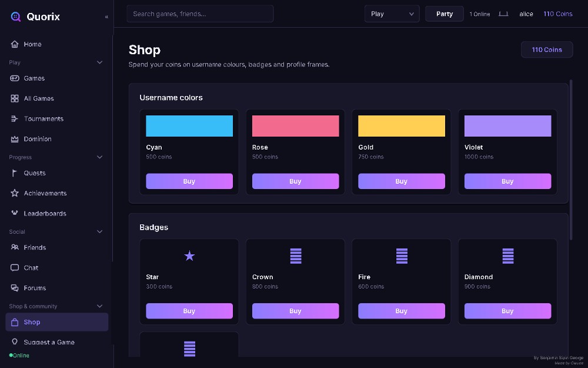The height and width of the screenshot is (368, 588).
Task: Click the Party button
Action: 445,14
